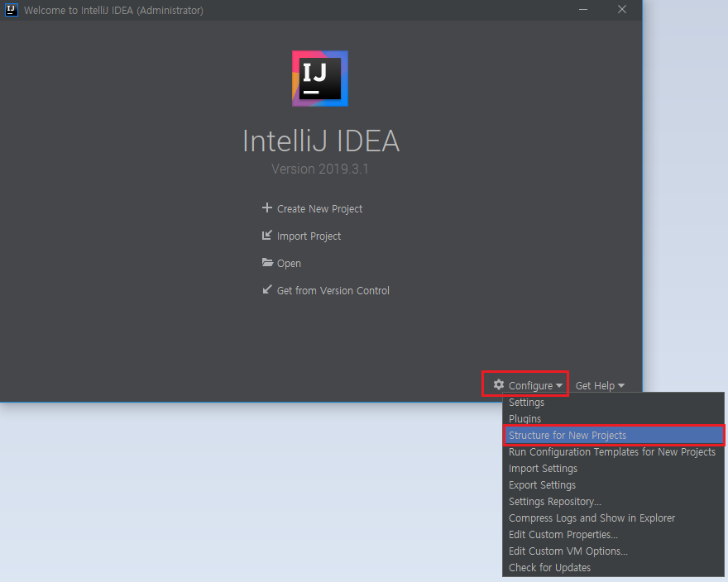Screen dimensions: 728x582
Task: Click Import Settings menu entry
Action: coord(613,469)
